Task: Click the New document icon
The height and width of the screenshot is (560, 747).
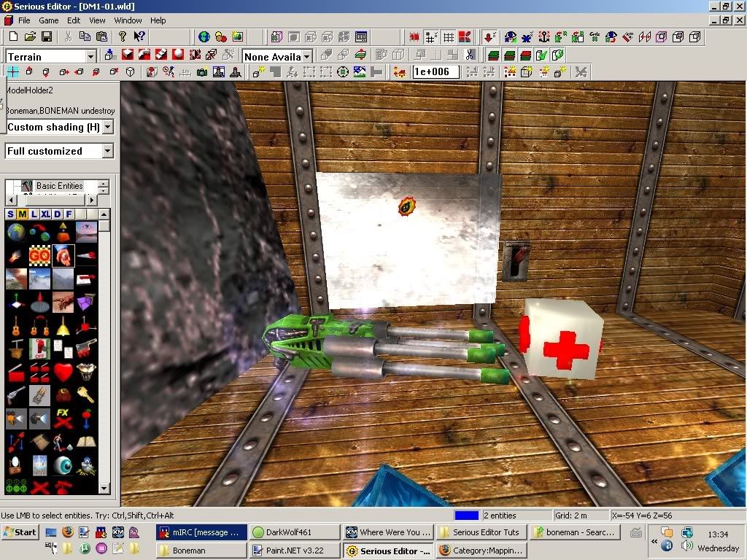Action: (x=13, y=36)
